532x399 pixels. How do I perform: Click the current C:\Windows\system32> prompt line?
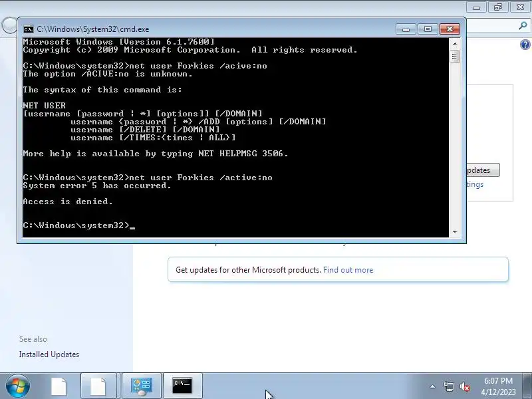coord(78,225)
